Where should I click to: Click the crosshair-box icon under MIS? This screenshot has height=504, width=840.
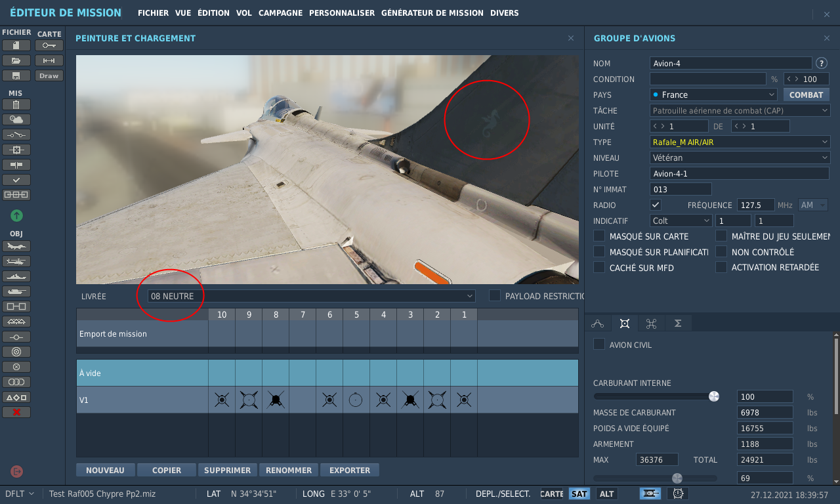[x=16, y=150]
